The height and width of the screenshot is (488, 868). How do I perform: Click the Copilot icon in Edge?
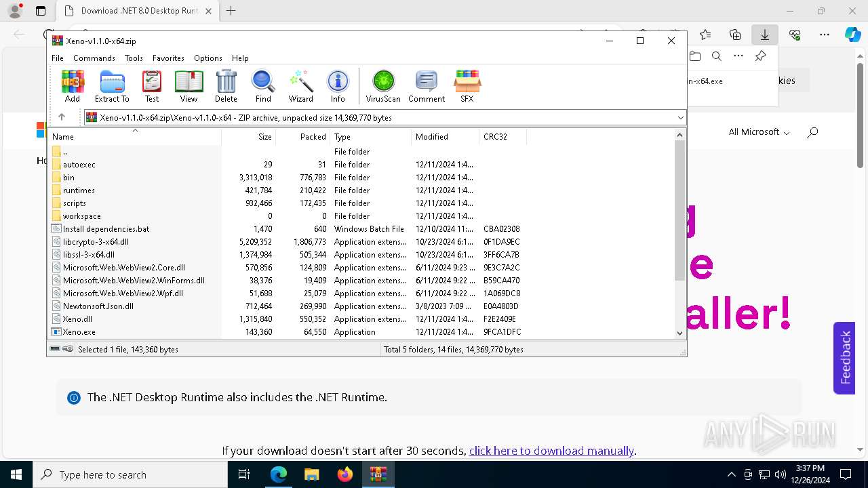tap(852, 35)
